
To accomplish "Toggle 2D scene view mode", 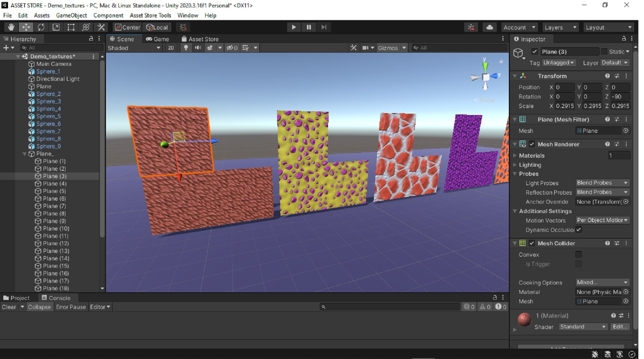I will click(171, 48).
